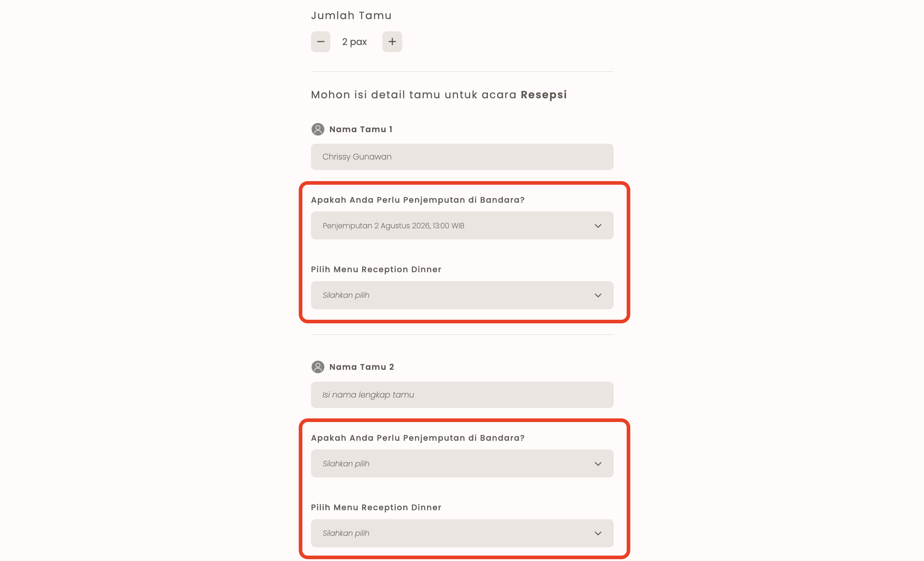Image resolution: width=924 pixels, height=561 pixels.
Task: Focus the Chrissy Gunawan name field
Action: [462, 157]
